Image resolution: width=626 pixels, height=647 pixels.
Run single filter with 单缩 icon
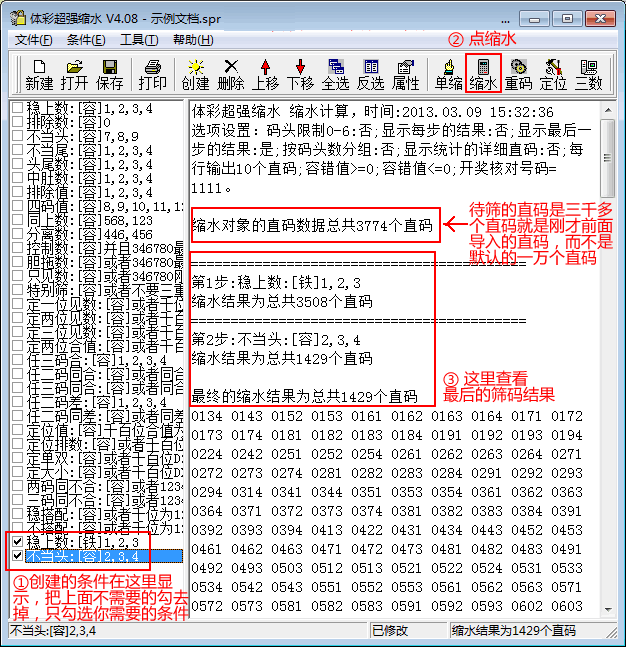point(449,75)
